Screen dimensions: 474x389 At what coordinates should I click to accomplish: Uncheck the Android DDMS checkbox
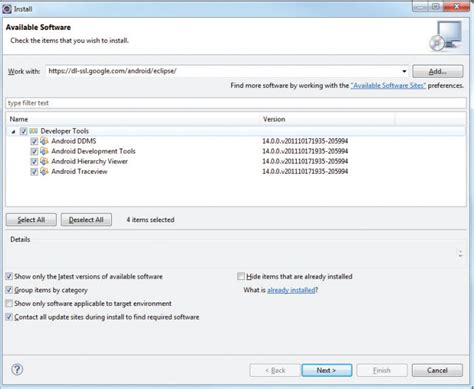coord(34,141)
